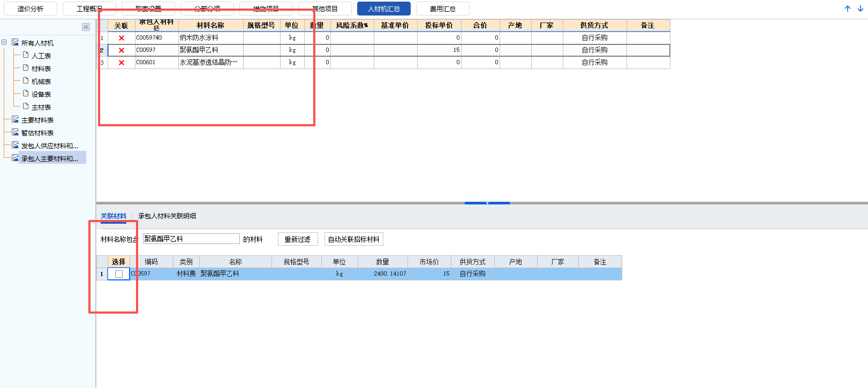Click the table icon beside 主要材料表

click(15, 119)
